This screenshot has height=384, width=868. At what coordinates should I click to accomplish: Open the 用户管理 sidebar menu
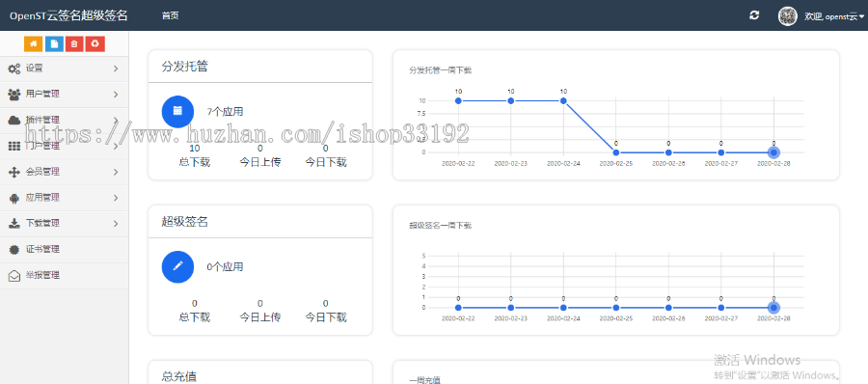coord(65,95)
